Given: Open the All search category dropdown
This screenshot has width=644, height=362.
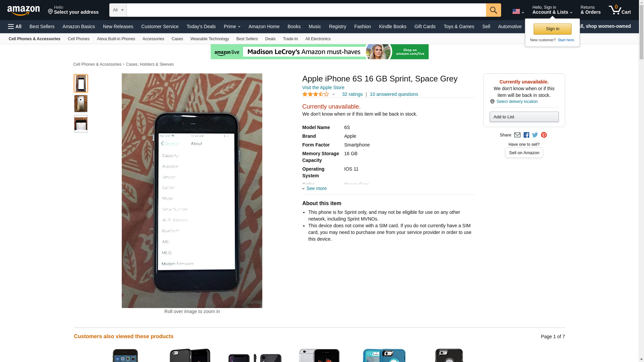Looking at the screenshot, I should point(118,10).
